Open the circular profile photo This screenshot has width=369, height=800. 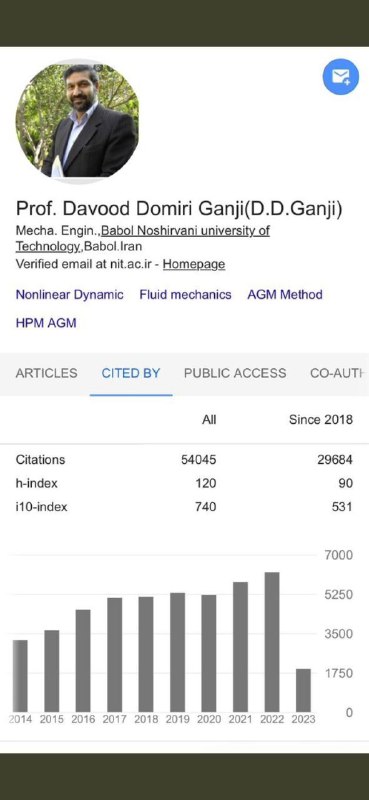click(x=77, y=120)
